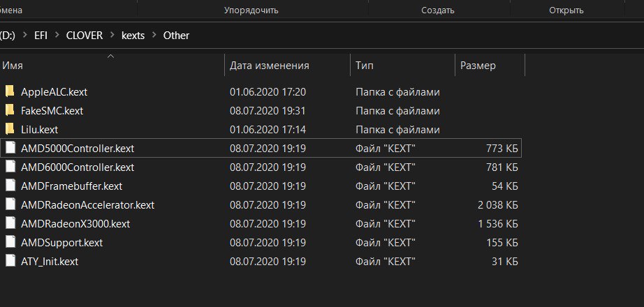The image size is (644, 307).
Task: Navigate to the EFI breadcrumb folder
Action: point(40,35)
